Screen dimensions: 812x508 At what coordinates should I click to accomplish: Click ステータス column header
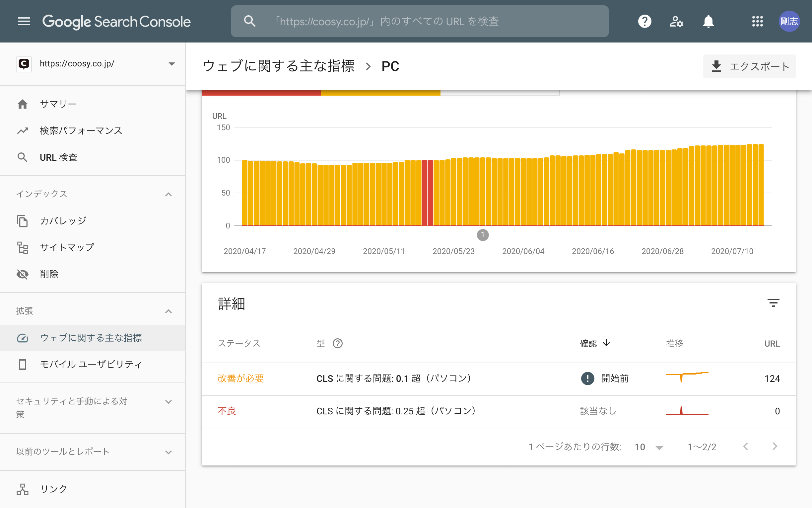[239, 343]
